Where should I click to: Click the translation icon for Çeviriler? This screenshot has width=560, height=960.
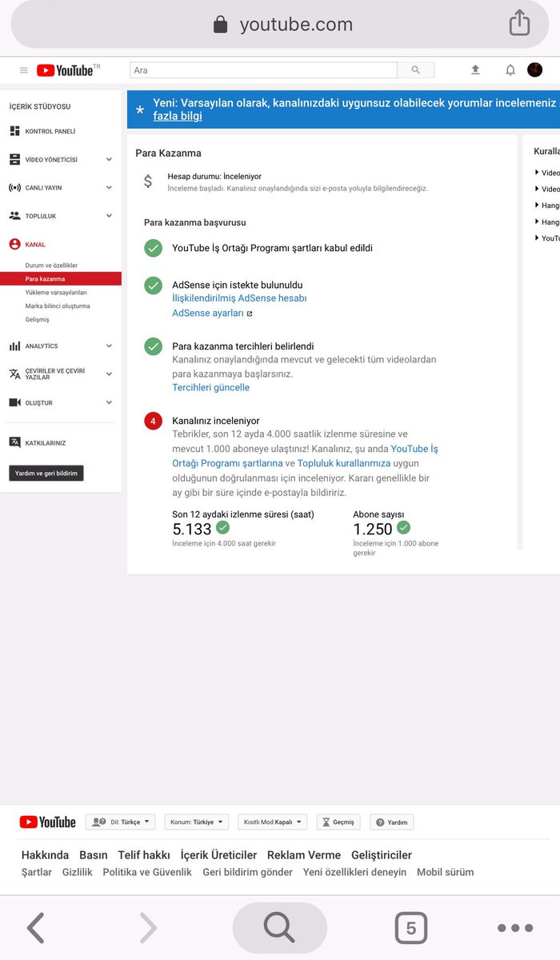[14, 374]
